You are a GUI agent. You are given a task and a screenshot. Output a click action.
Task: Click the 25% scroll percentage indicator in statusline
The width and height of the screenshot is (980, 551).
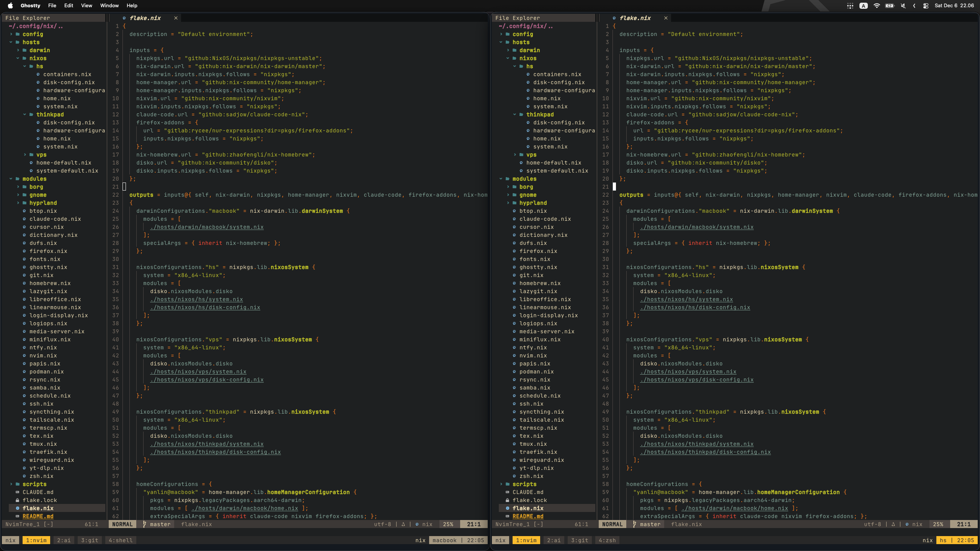click(448, 524)
